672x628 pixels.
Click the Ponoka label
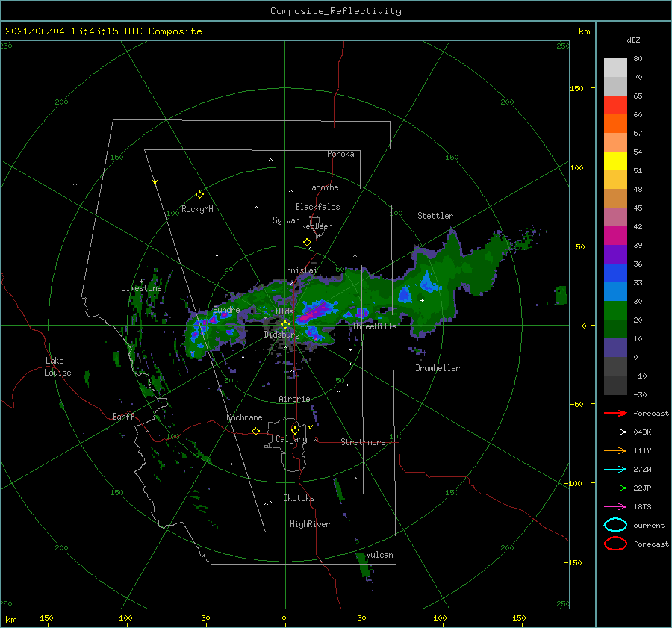(340, 154)
